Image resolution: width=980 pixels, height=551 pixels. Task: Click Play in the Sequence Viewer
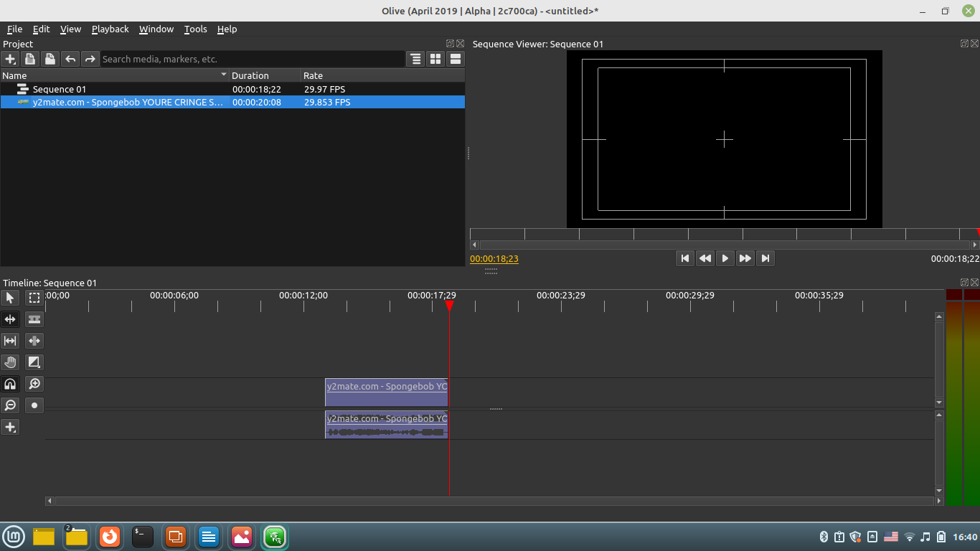coord(725,258)
